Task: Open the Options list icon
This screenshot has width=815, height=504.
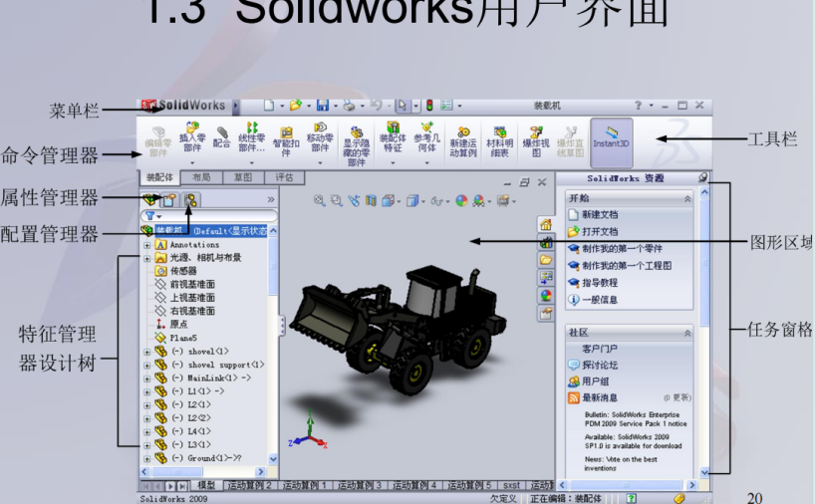Action: (x=446, y=106)
